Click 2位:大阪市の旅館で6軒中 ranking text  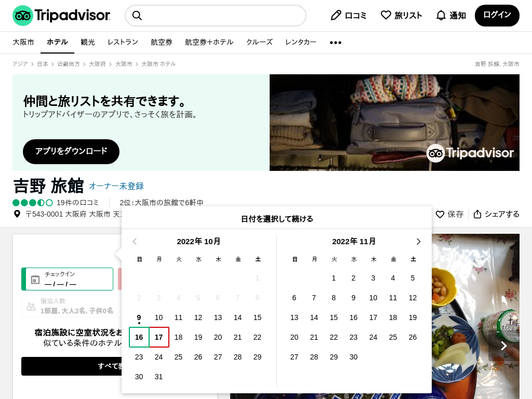[162, 203]
